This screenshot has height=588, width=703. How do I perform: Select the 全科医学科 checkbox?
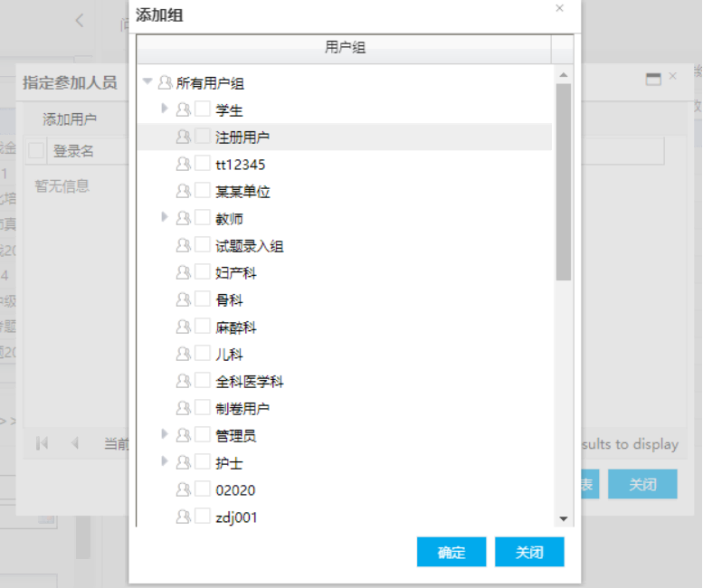pos(203,381)
